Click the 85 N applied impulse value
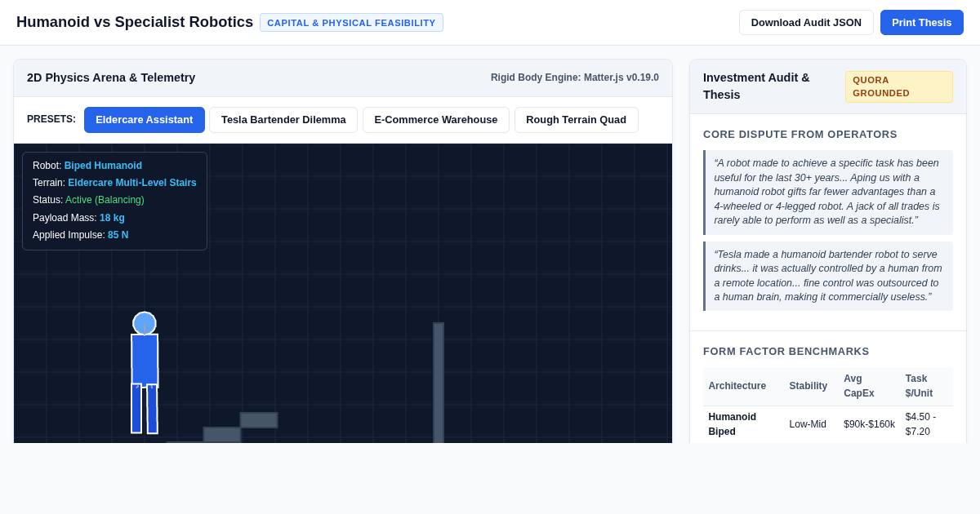This screenshot has width=980, height=514. pos(118,235)
